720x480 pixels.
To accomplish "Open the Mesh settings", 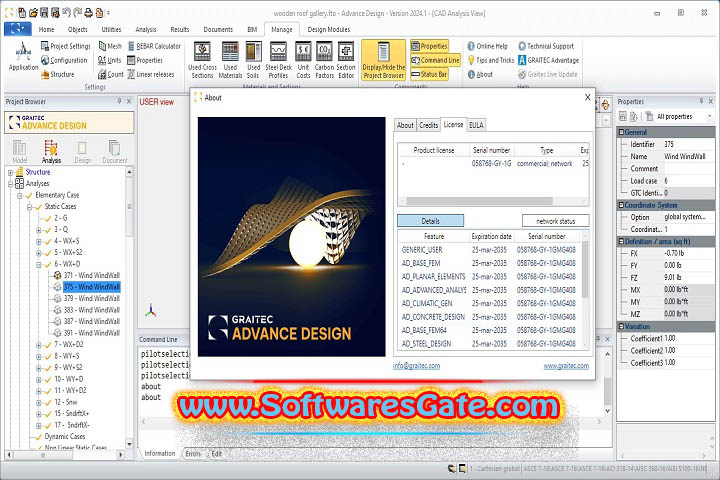I will tap(110, 46).
